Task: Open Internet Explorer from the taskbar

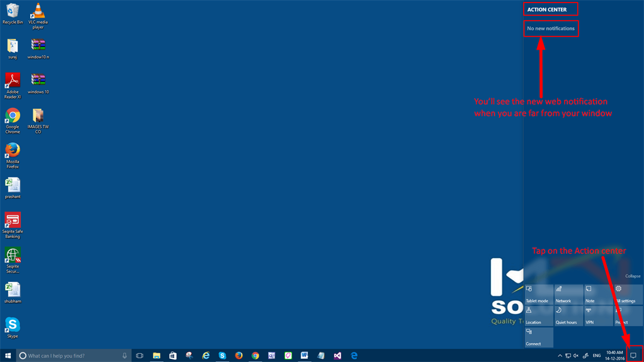Action: pos(206,356)
